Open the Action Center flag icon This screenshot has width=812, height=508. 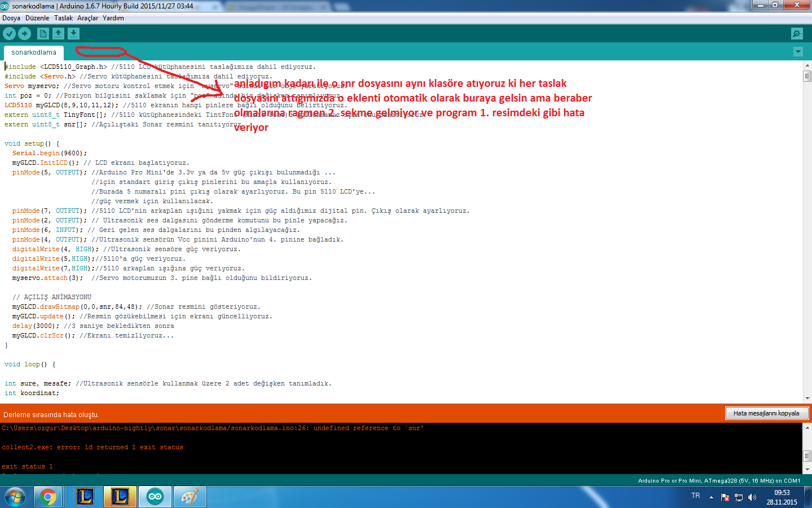(725, 497)
